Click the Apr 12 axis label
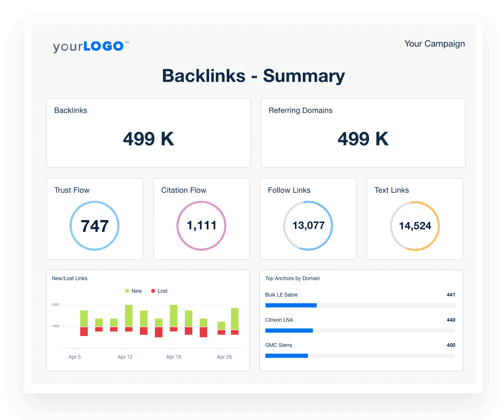 [x=125, y=357]
